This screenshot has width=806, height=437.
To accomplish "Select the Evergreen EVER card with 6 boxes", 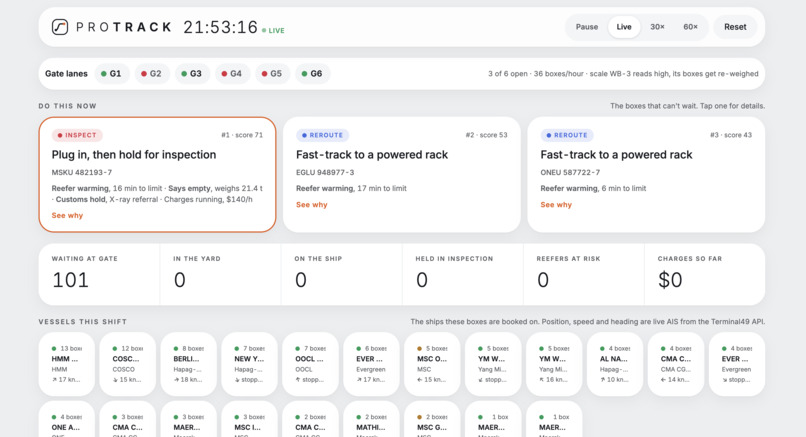I will [371, 364].
